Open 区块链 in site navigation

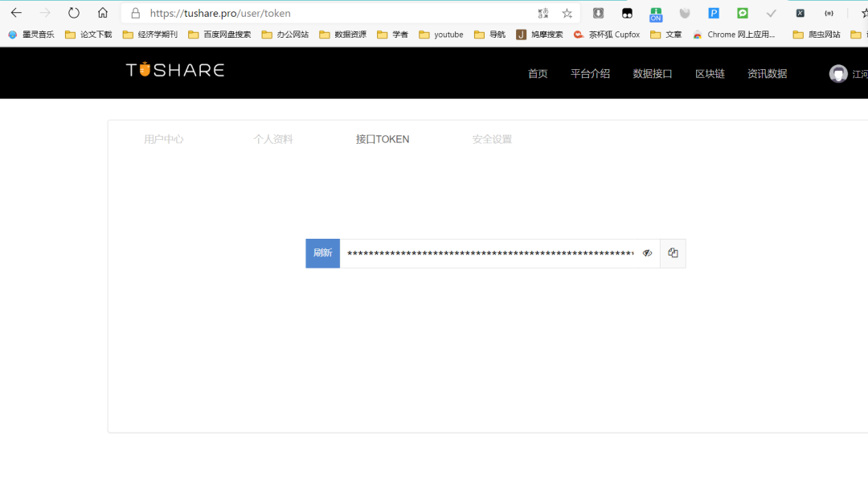(710, 74)
